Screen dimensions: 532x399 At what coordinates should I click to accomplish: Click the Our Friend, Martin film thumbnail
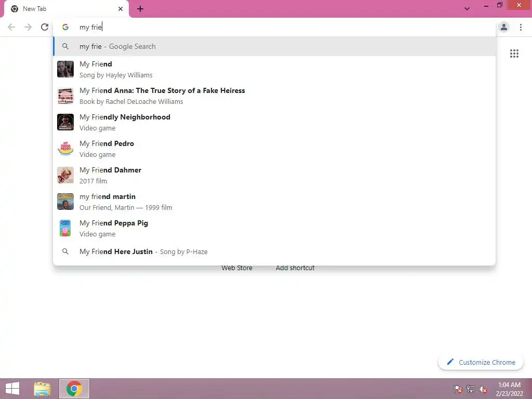tap(65, 202)
